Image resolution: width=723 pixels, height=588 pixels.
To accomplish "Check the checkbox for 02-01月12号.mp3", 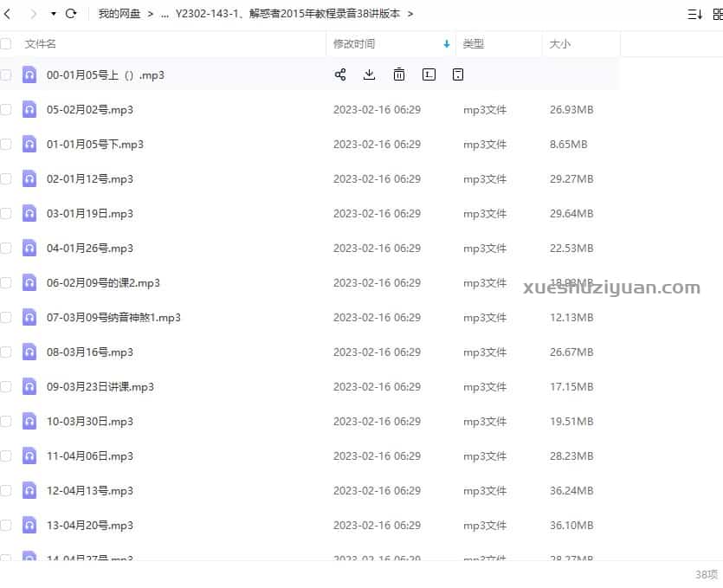I will pos(6,179).
